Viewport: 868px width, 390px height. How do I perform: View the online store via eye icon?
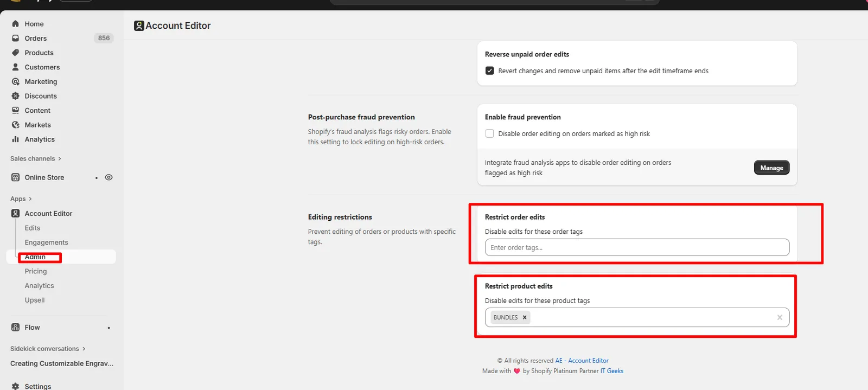pyautogui.click(x=108, y=177)
